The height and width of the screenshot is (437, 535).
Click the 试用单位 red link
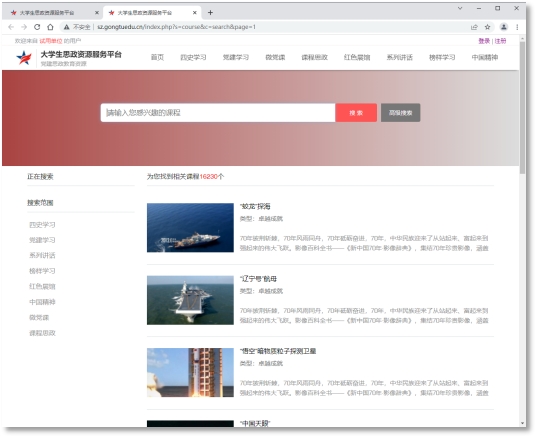point(51,41)
